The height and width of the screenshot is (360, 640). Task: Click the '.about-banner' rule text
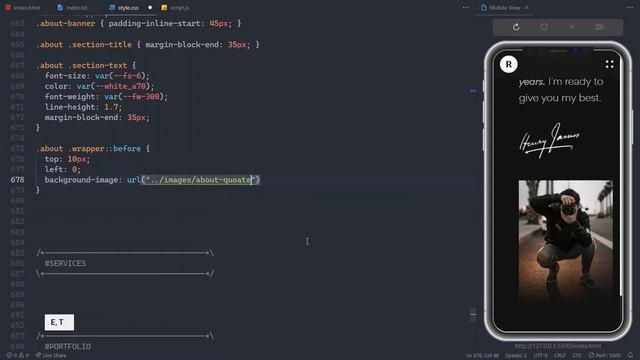point(138,24)
